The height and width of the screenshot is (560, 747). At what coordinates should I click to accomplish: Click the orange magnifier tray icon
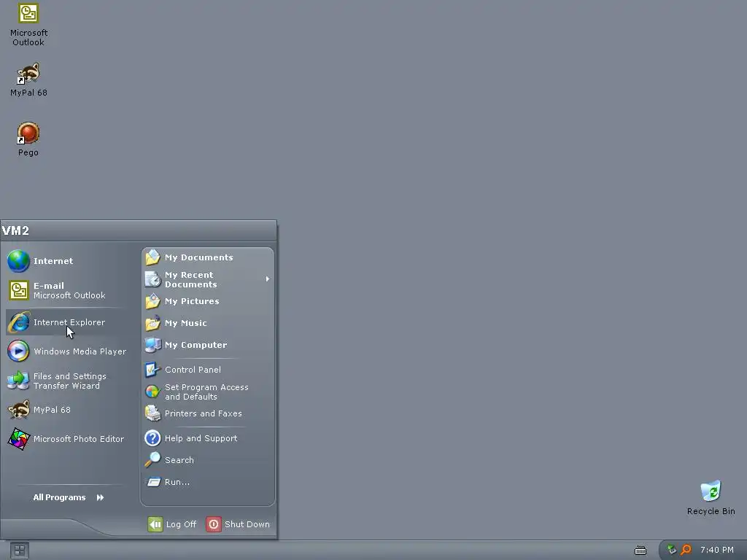tap(686, 550)
